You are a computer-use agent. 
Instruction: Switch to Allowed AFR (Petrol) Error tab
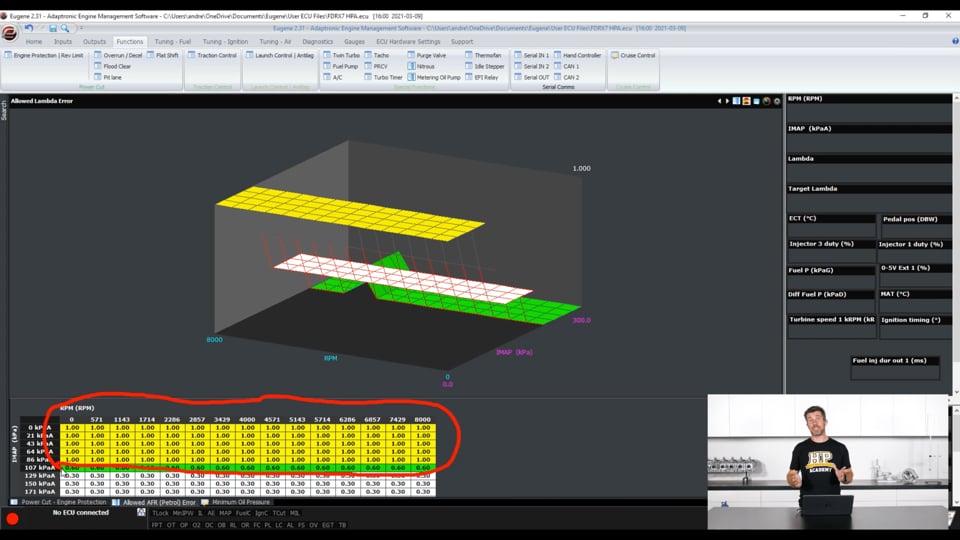point(154,502)
